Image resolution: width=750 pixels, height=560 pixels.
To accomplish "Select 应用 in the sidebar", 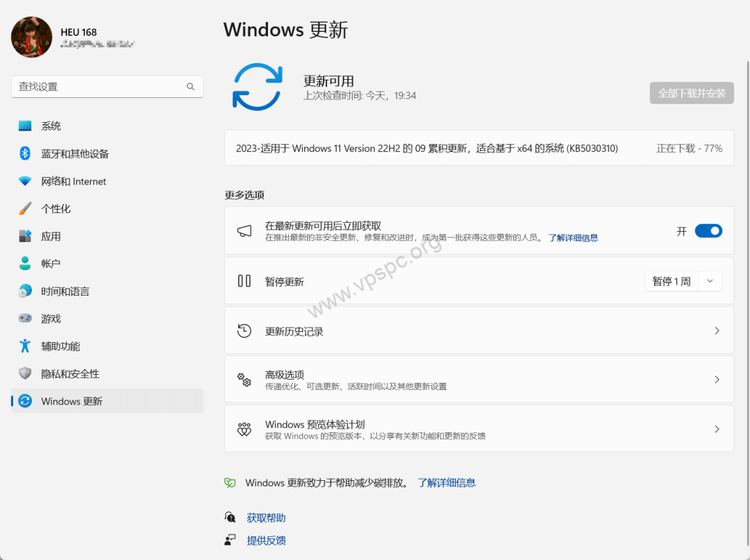I will (x=107, y=236).
